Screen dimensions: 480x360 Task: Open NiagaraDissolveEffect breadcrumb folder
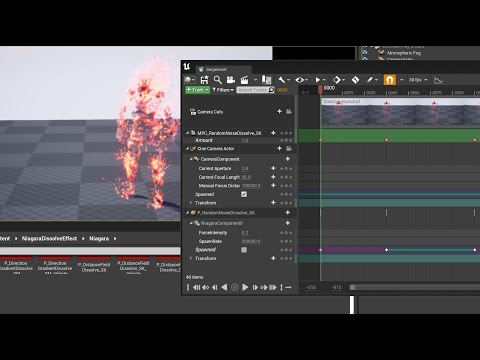point(49,238)
